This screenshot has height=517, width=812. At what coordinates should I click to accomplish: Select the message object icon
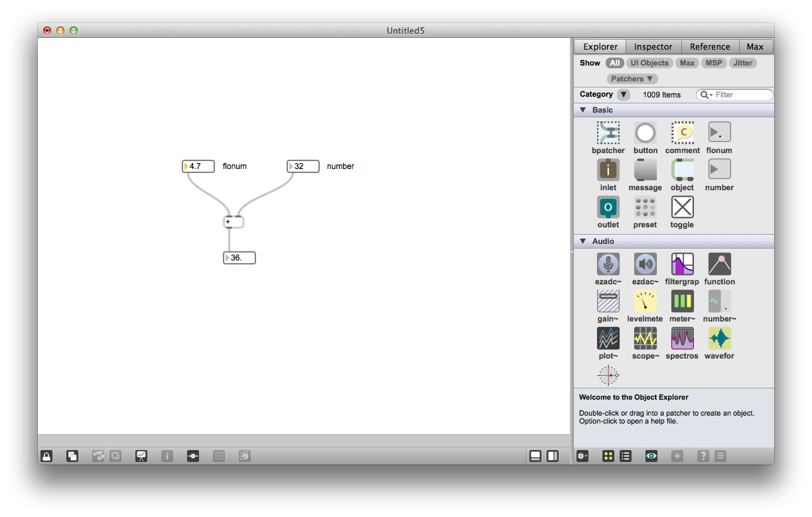click(645, 170)
